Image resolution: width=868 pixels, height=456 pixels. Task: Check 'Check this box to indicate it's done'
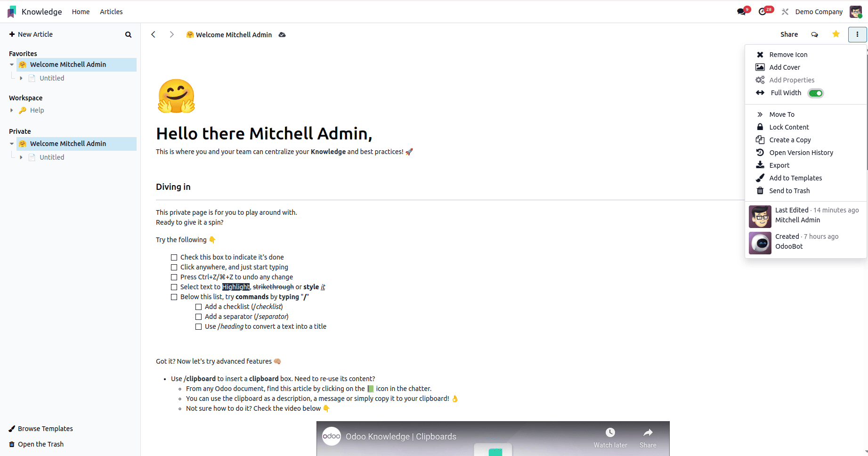[174, 257]
